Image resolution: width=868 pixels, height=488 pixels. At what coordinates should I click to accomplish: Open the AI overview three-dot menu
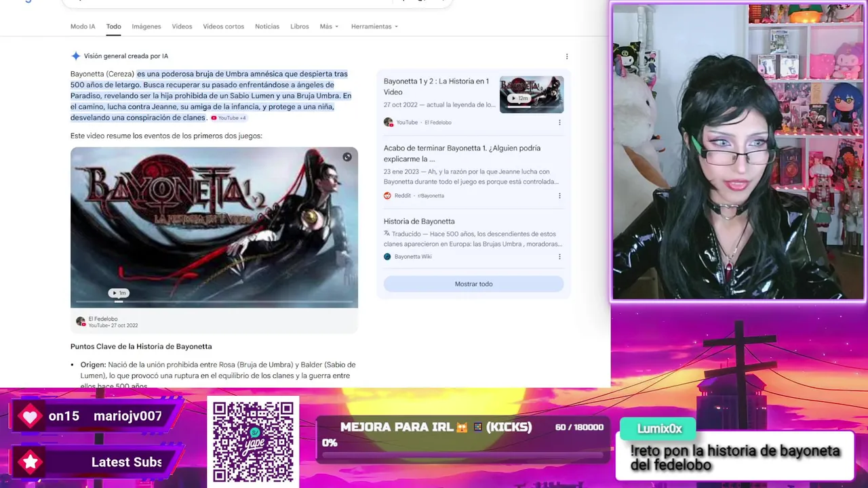click(x=567, y=56)
